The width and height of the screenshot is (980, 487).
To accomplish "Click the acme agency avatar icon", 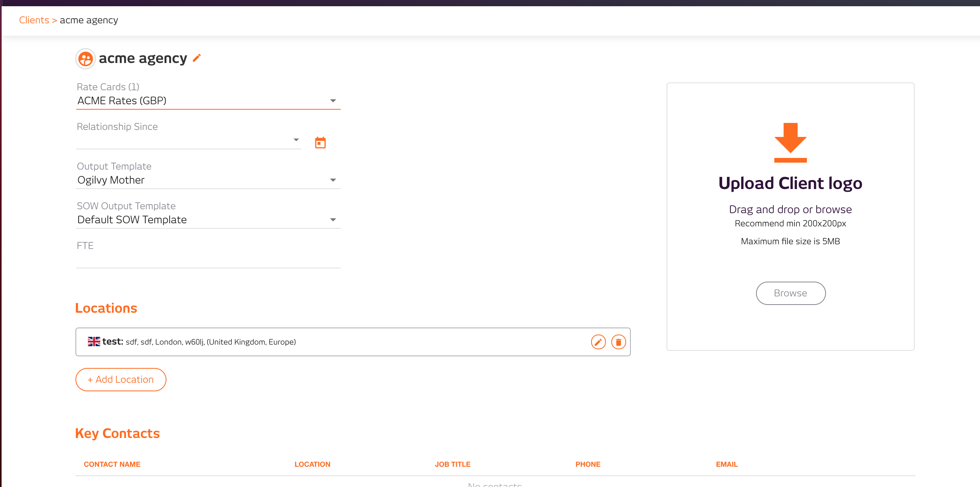I will click(x=86, y=59).
